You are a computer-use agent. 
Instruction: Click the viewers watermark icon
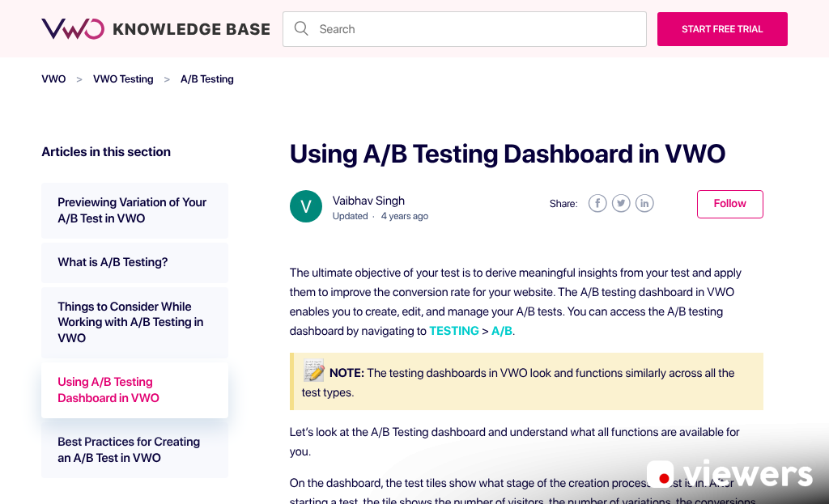[661, 477]
